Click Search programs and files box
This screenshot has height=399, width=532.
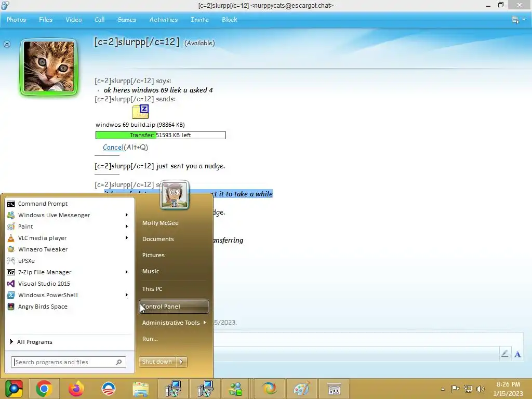pos(68,362)
